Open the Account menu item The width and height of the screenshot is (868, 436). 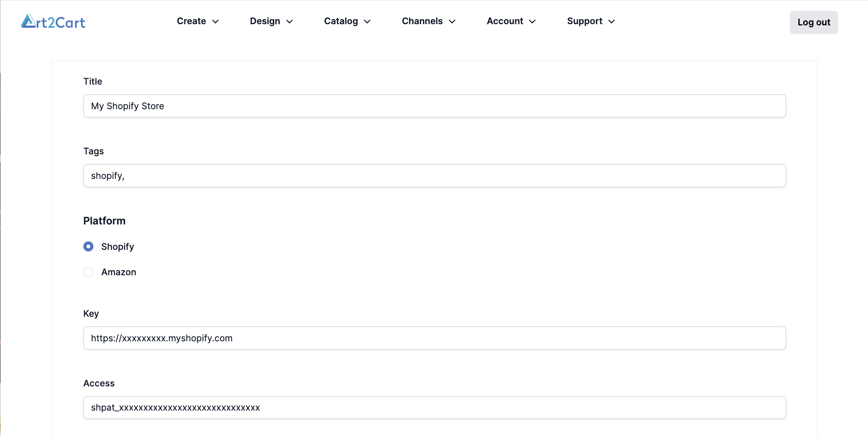coord(505,21)
